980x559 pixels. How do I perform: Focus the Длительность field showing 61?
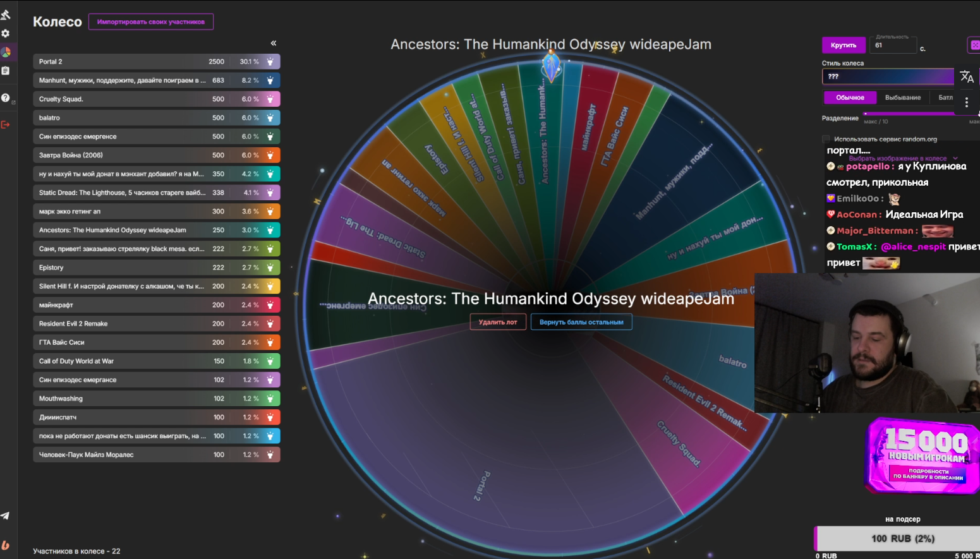coord(893,45)
